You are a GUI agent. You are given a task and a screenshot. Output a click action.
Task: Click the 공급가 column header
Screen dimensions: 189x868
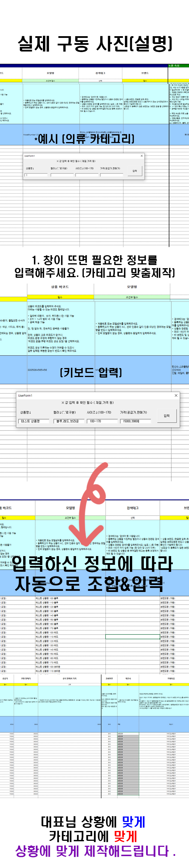tap(5, 678)
